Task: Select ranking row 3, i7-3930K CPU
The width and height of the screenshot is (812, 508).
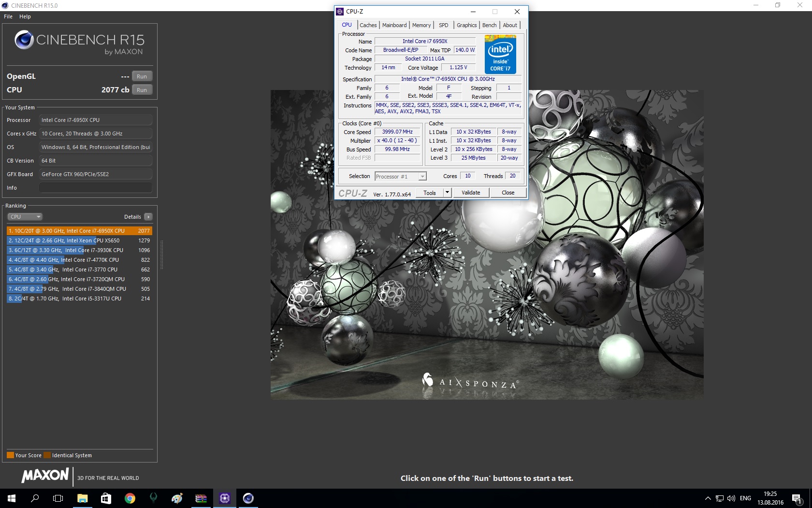Action: (x=79, y=250)
